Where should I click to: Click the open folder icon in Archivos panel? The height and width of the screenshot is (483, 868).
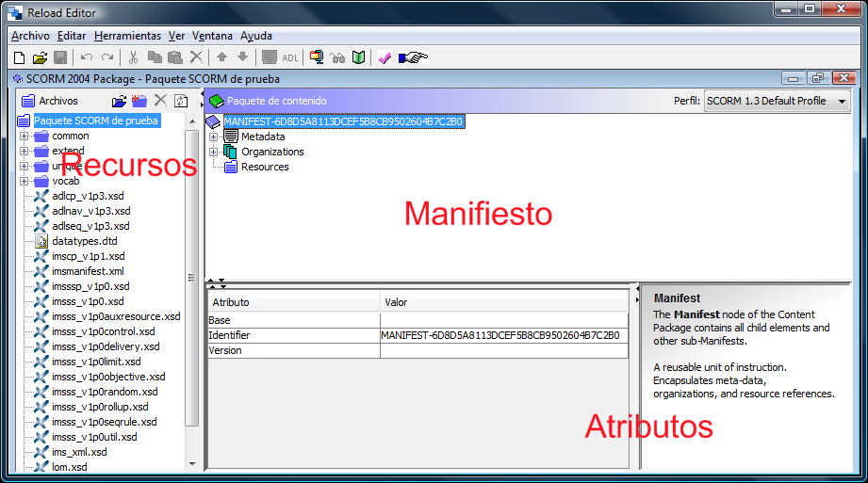pos(119,101)
